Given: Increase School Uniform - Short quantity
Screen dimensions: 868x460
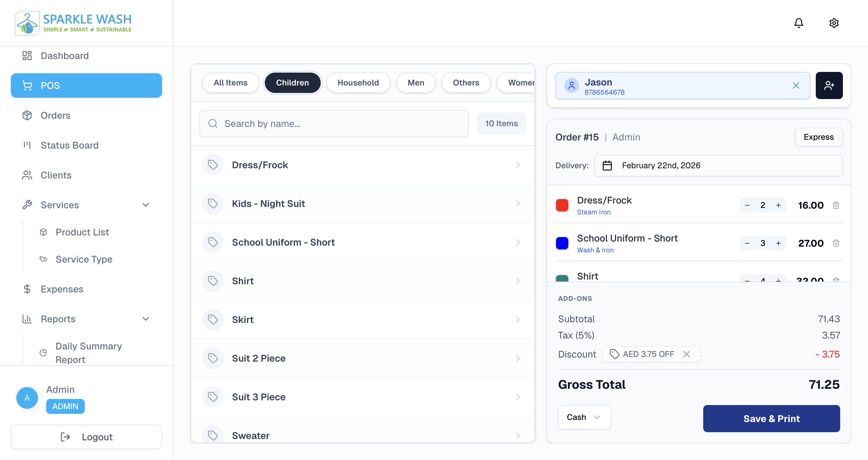Looking at the screenshot, I should (x=778, y=243).
